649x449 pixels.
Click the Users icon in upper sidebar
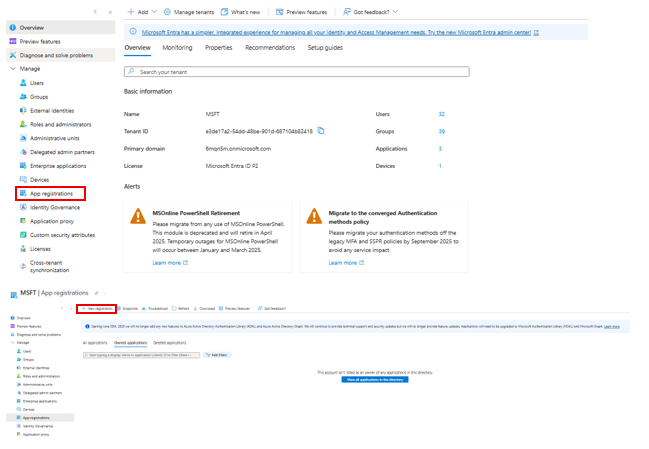pyautogui.click(x=23, y=83)
